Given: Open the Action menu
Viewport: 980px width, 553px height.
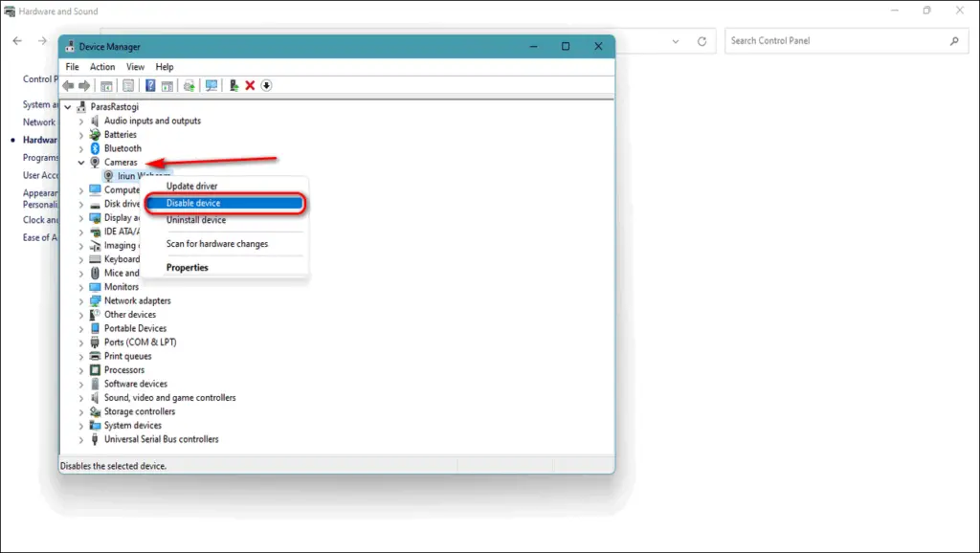Looking at the screenshot, I should click(x=102, y=67).
